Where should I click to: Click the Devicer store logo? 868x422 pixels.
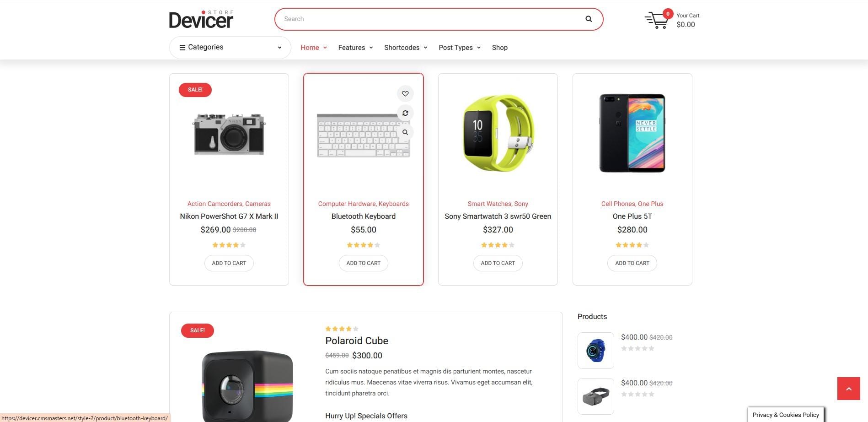pos(201,19)
